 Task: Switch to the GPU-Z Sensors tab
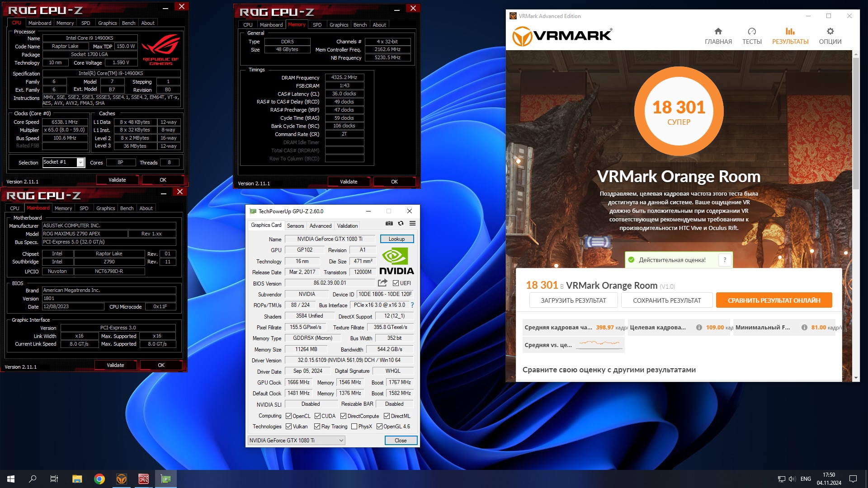295,226
